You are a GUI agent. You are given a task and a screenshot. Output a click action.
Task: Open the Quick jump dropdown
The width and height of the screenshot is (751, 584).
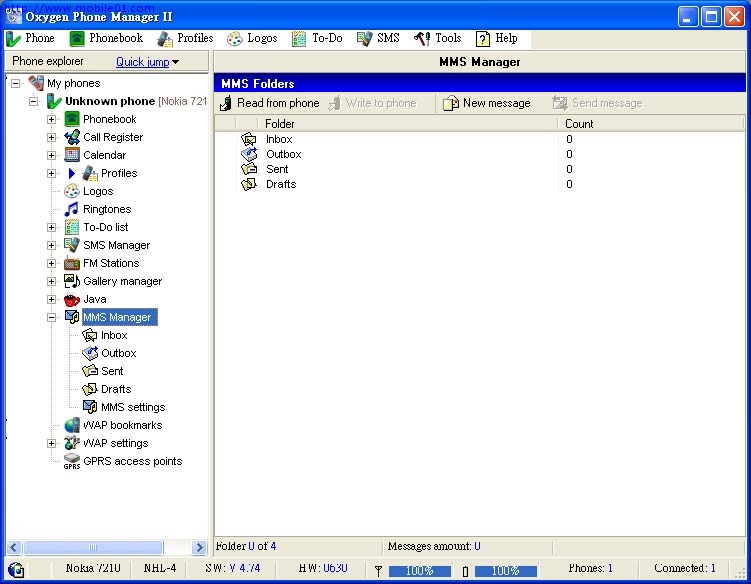(x=148, y=62)
